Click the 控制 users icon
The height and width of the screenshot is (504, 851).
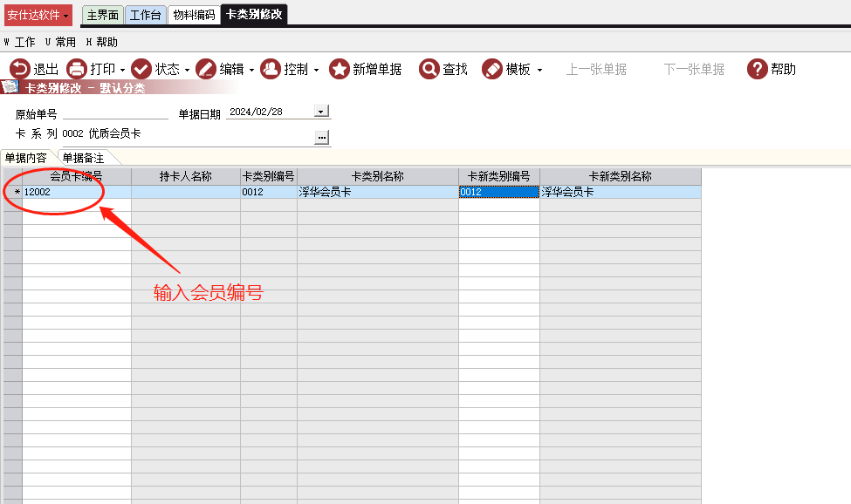271,70
